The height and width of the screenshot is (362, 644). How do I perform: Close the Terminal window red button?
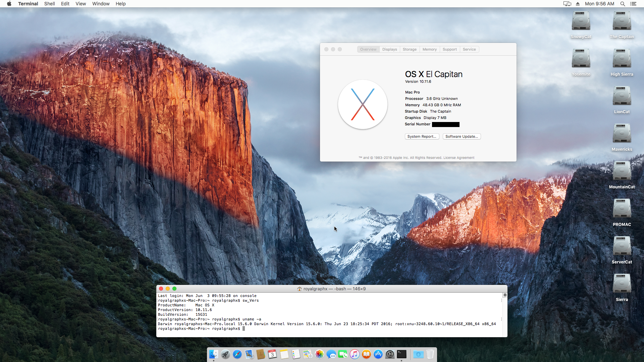161,289
